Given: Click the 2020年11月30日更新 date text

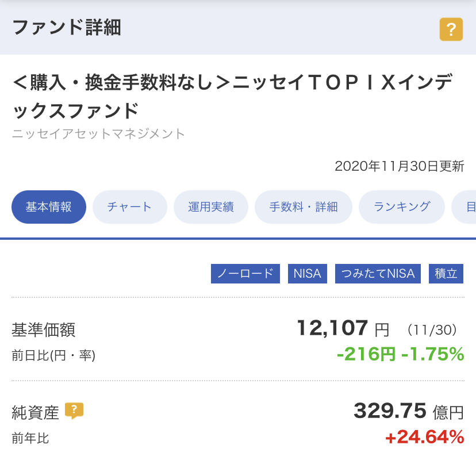Looking at the screenshot, I should (399, 166).
